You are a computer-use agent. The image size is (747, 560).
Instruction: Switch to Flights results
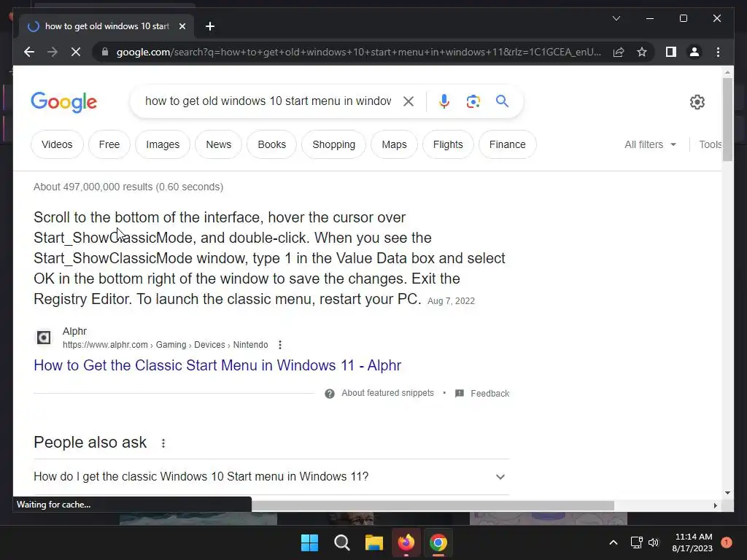pos(448,144)
